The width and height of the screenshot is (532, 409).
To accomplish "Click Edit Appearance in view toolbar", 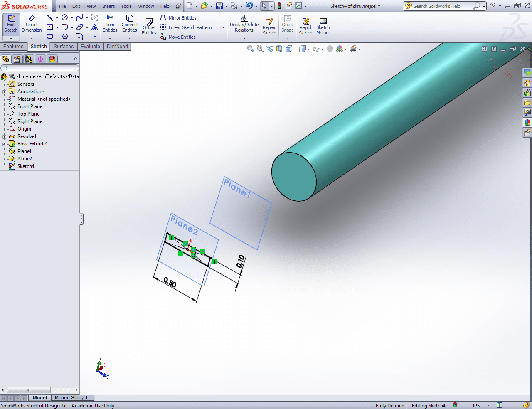I will tap(340, 49).
